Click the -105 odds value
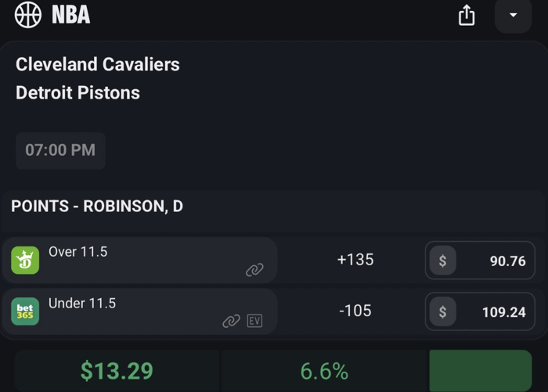Viewport: 548px width, 392px height. 355,311
